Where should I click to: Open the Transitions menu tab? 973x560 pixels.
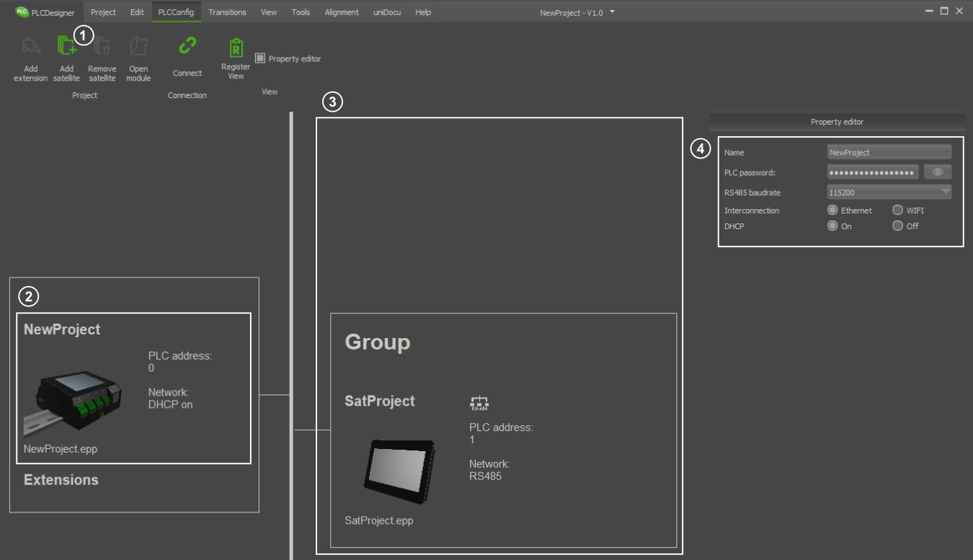pyautogui.click(x=227, y=12)
